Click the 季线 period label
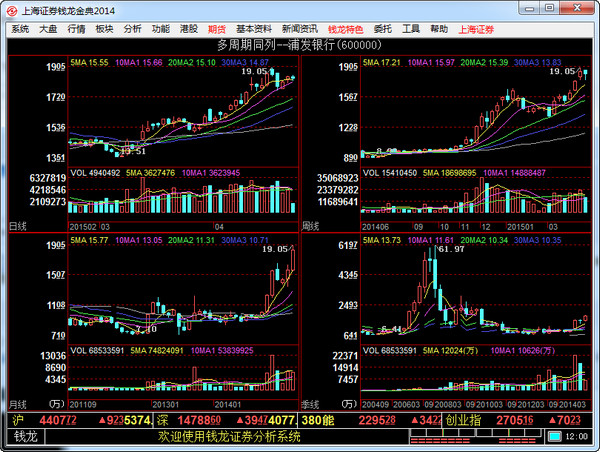600x452 pixels. click(x=310, y=405)
